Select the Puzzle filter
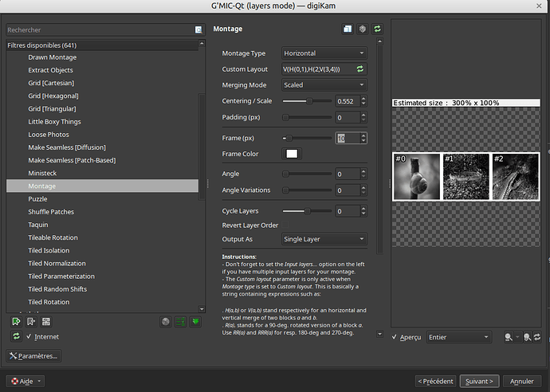Screen dimensions: 550x392 coord(37,199)
